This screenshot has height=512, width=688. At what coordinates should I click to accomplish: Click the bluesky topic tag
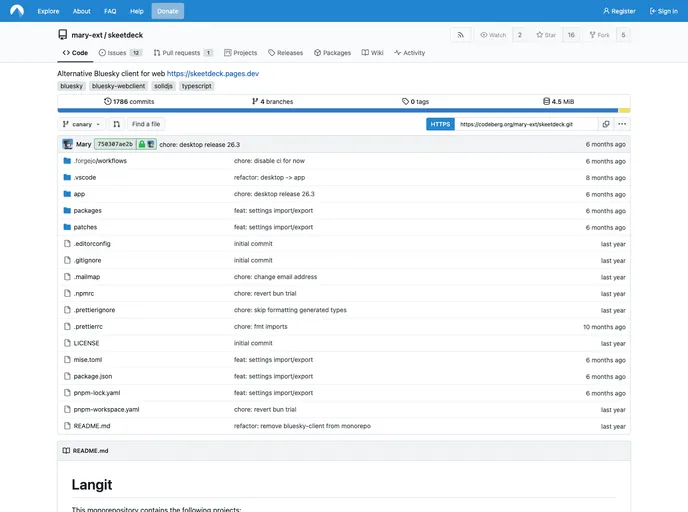point(72,86)
